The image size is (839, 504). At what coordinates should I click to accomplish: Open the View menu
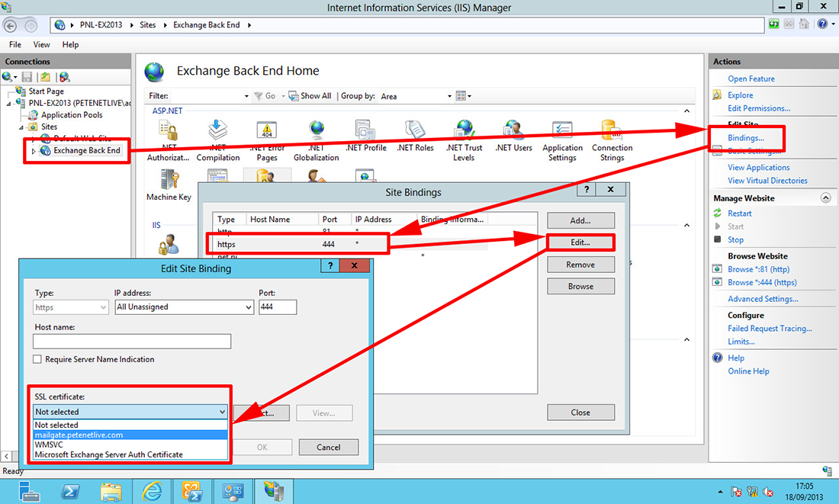(x=41, y=44)
